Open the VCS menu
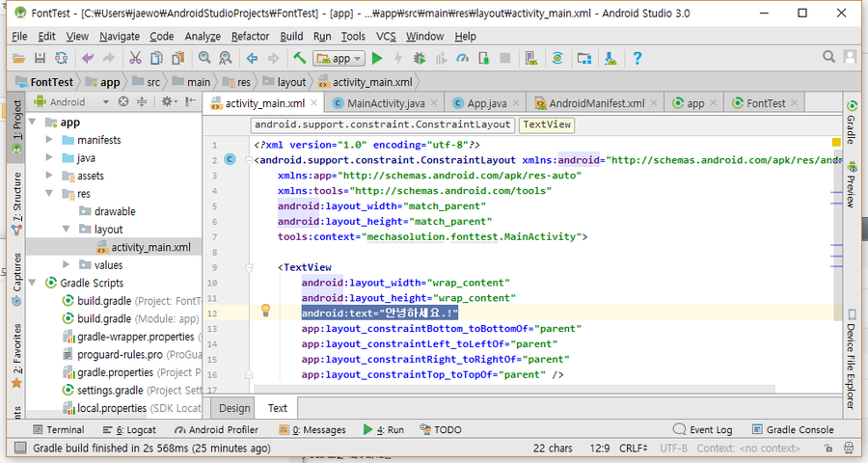Viewport: 868px width, 463px height. click(x=386, y=36)
